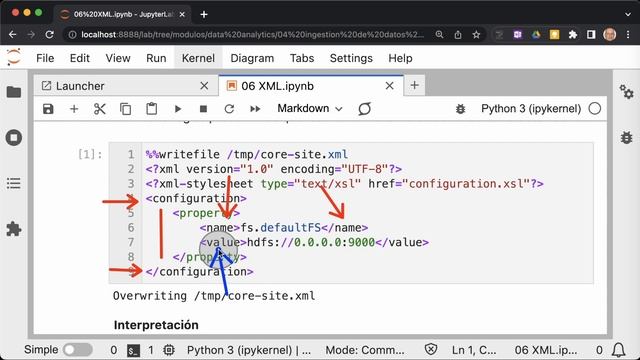Restart the kernel with the circular arrow icon

[x=229, y=109]
